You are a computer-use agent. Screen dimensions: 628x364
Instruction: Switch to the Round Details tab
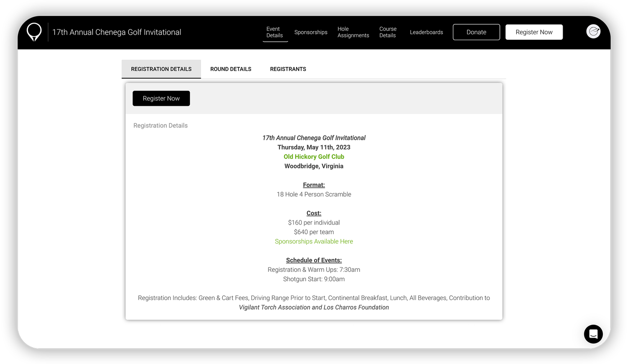pos(231,69)
